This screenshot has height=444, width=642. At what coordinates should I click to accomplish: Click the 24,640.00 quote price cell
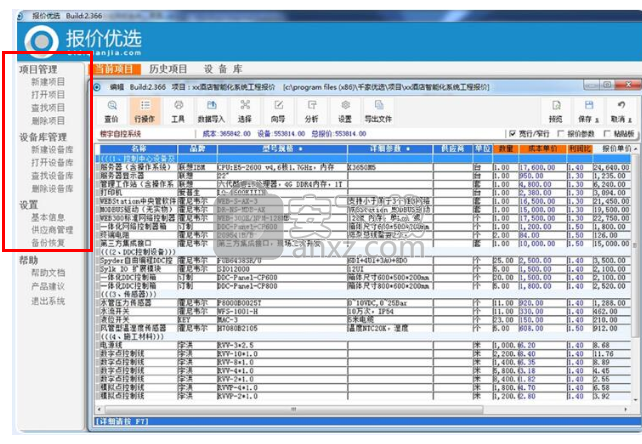[612, 168]
